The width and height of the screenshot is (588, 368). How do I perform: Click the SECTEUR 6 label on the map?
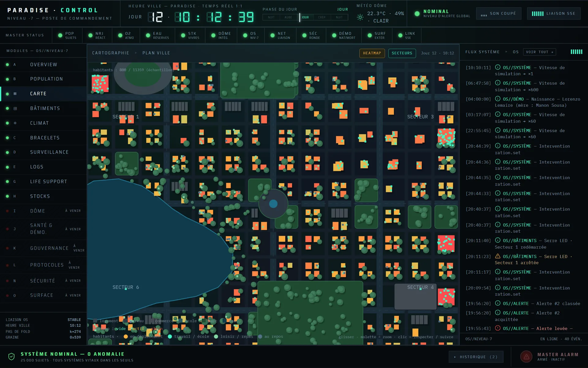[126, 287]
